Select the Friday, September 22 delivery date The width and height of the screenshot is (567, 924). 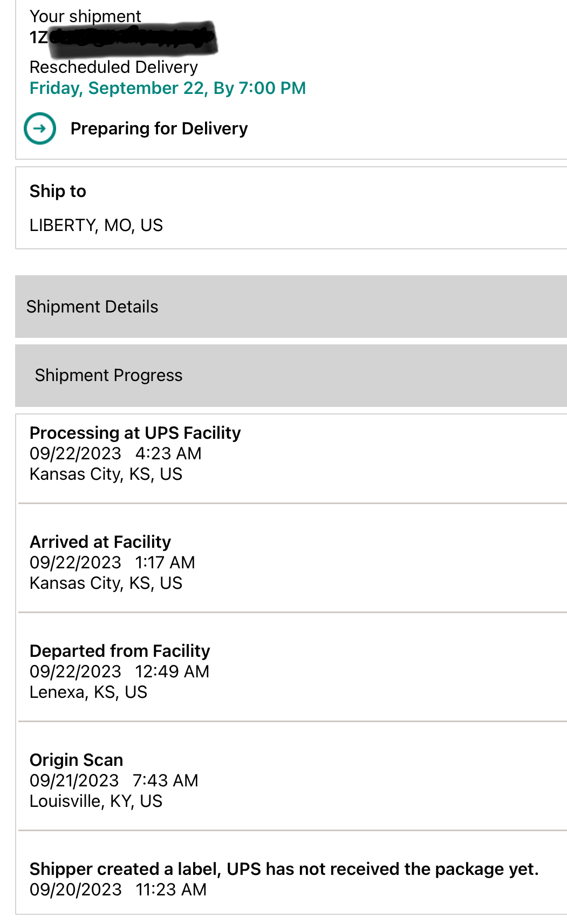(167, 88)
